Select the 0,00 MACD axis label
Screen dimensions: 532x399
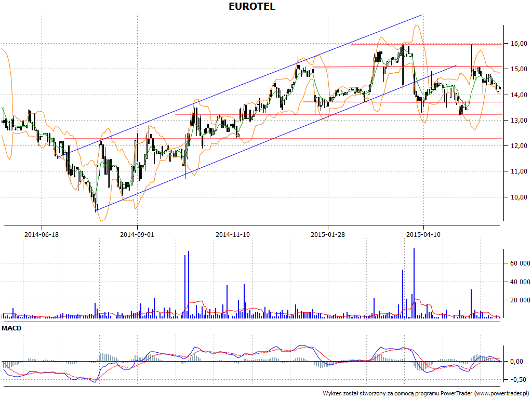(516, 362)
